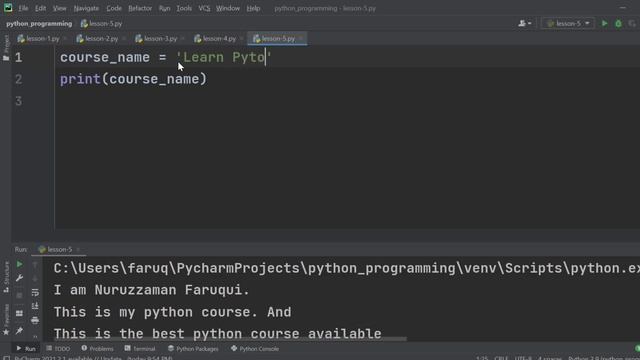Close the lesson-5 Run panel tab
This screenshot has width=640, height=360.
78,249
